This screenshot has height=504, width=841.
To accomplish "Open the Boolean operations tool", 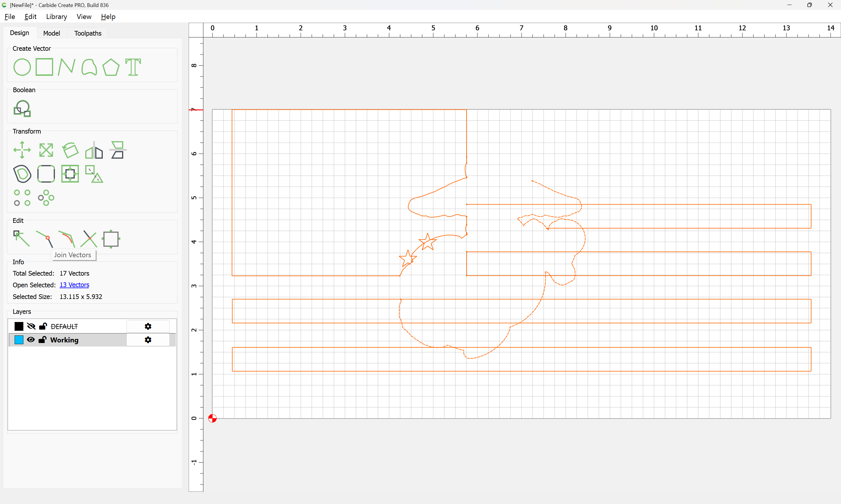I will point(22,108).
